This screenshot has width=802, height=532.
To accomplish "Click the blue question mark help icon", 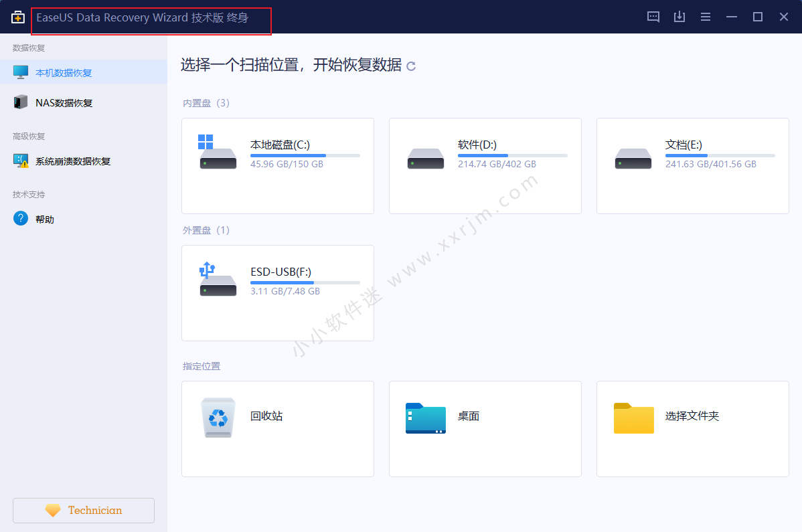I will coord(21,219).
